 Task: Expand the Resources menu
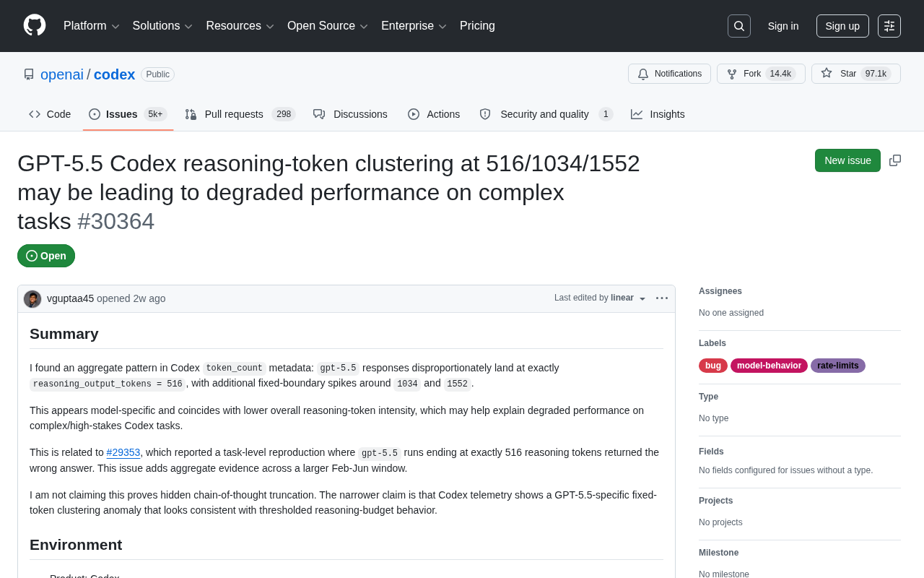[240, 26]
